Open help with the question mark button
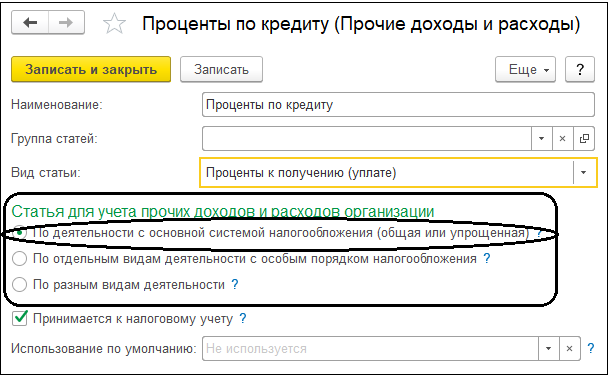The height and width of the screenshot is (377, 610). tap(580, 69)
